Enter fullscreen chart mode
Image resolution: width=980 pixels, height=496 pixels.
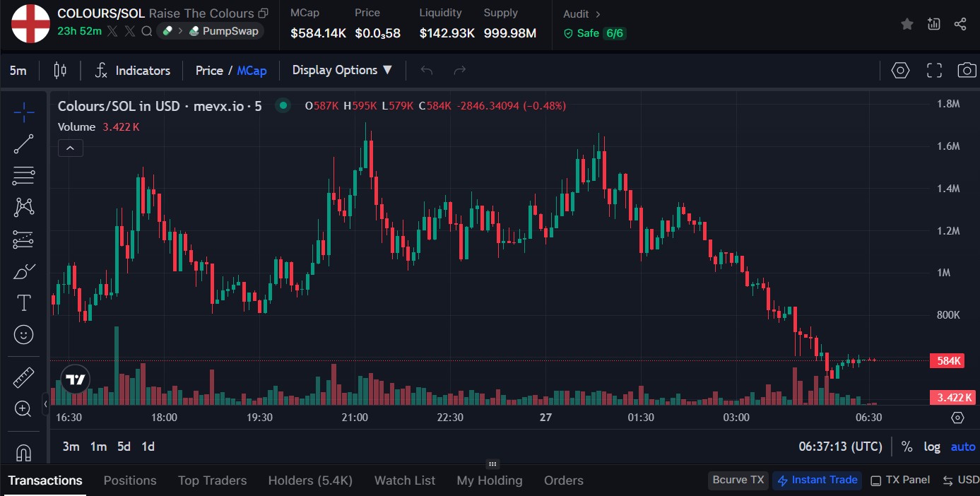(x=934, y=70)
